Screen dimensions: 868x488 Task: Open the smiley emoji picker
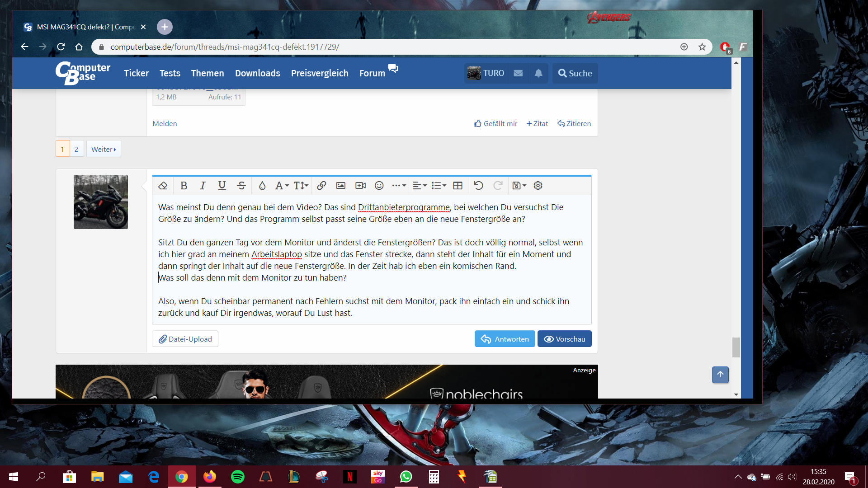point(379,186)
